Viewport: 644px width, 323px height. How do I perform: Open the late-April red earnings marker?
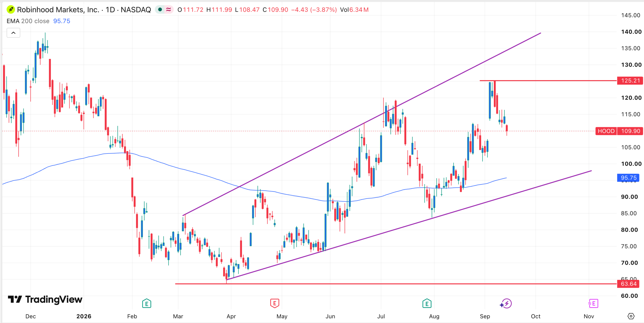tap(275, 303)
